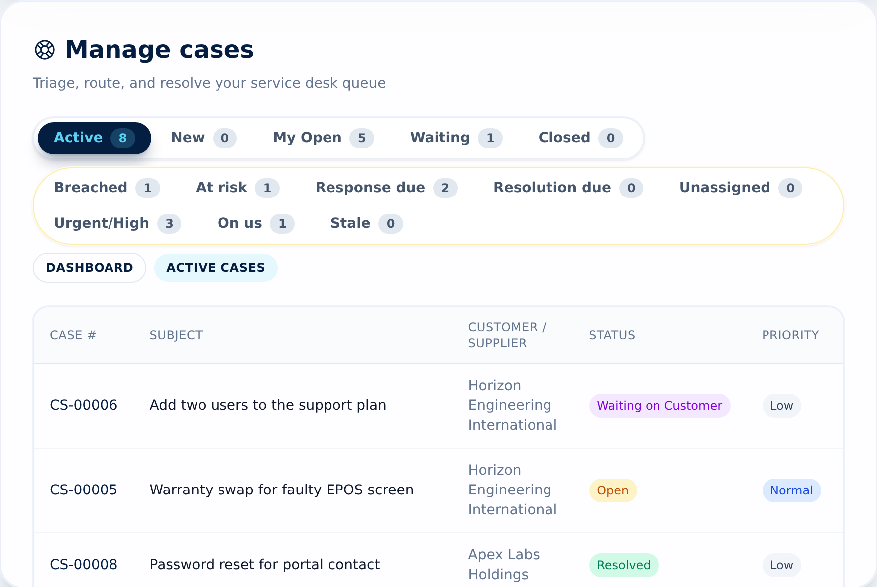The width and height of the screenshot is (877, 588).
Task: Select the Active tab
Action: (94, 138)
